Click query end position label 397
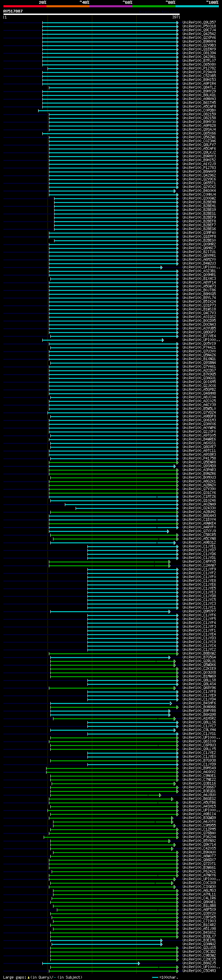This screenshot has width=222, height=980. pos(175,17)
